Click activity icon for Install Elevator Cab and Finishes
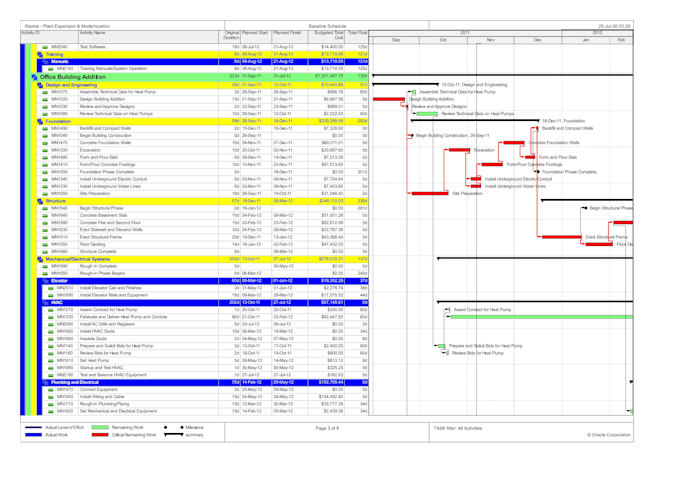 point(51,288)
